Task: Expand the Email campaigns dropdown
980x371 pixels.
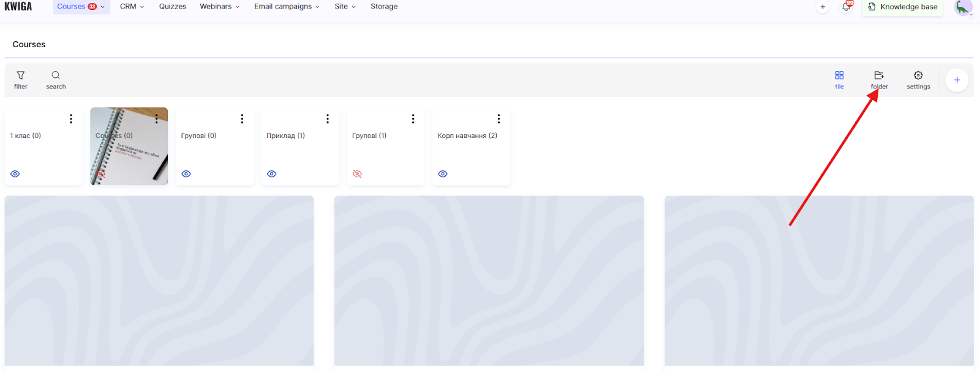Action: 287,7
